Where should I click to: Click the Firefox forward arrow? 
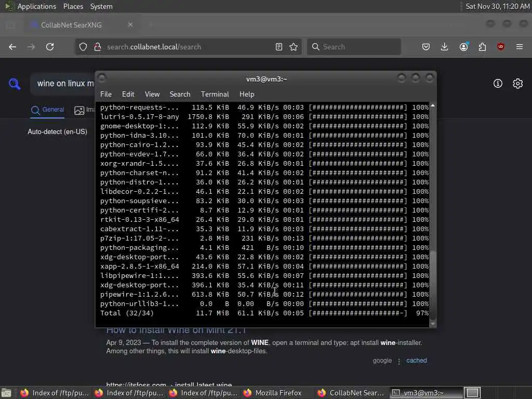[x=31, y=47]
